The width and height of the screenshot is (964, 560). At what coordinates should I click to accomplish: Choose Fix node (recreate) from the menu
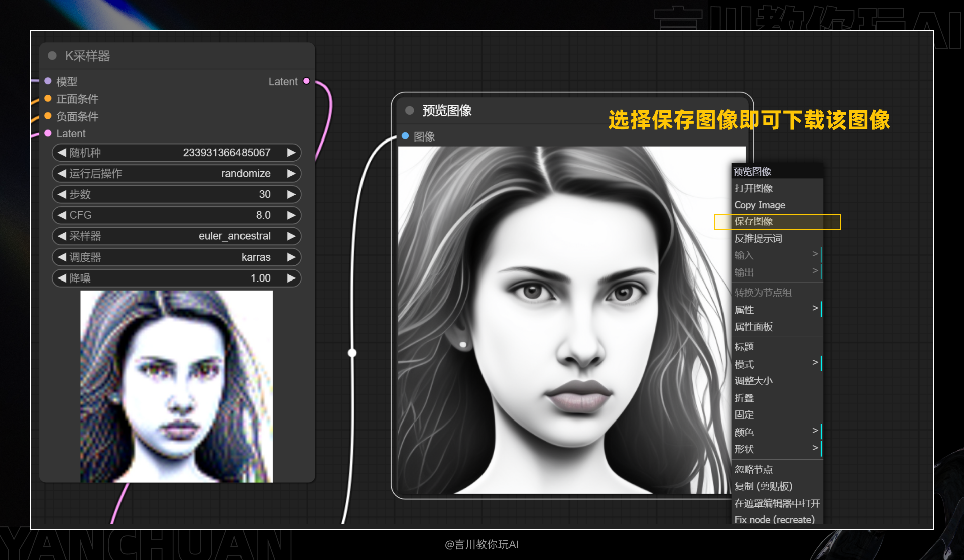tap(777, 519)
